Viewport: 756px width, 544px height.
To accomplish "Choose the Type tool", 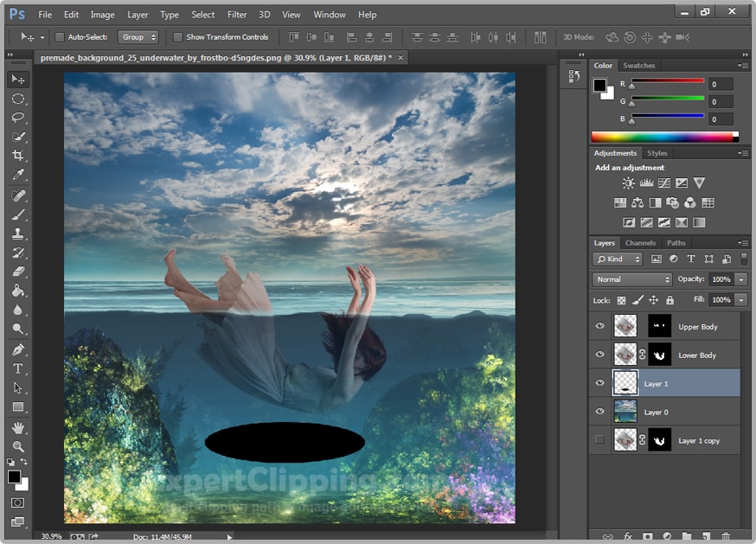I will tap(17, 368).
